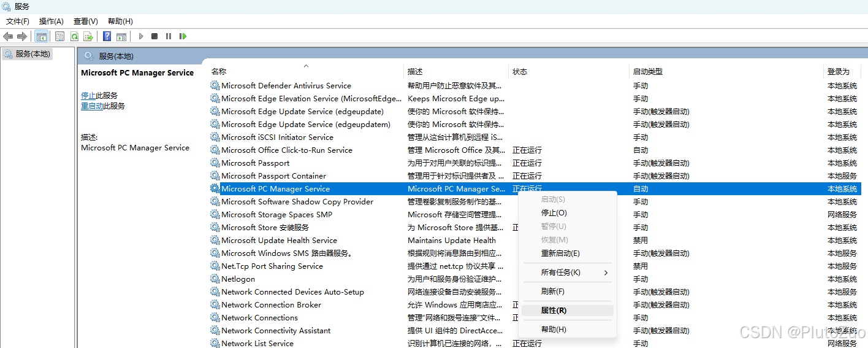Open the 操作(A) menu
Screen dimensions: 868x348
pyautogui.click(x=51, y=21)
